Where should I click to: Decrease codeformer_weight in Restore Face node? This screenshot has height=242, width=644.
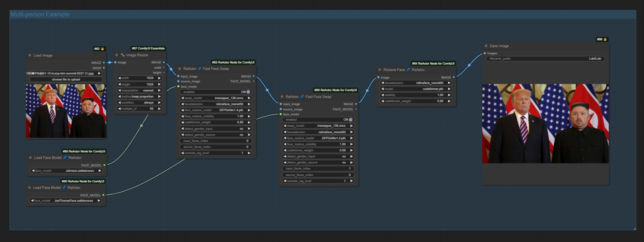(383, 101)
